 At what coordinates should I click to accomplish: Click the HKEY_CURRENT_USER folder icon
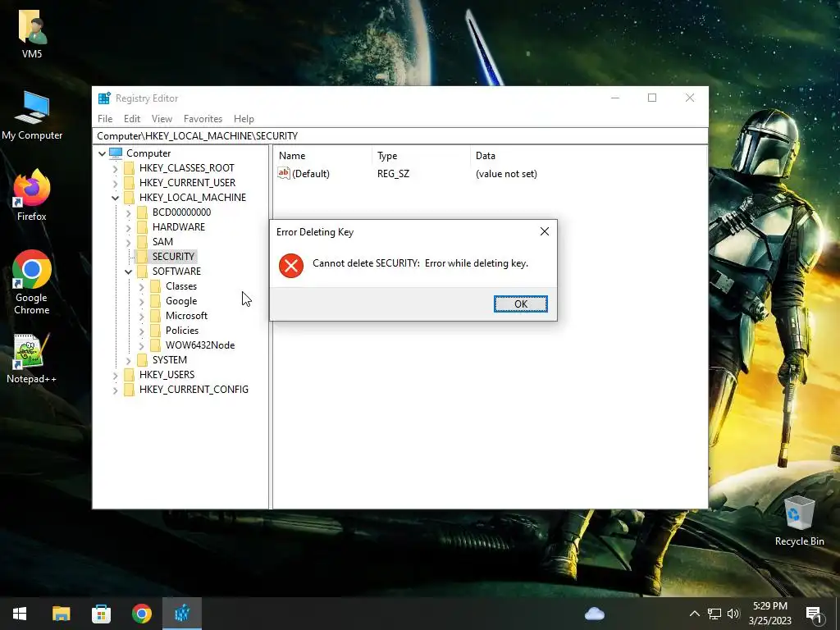tap(129, 183)
